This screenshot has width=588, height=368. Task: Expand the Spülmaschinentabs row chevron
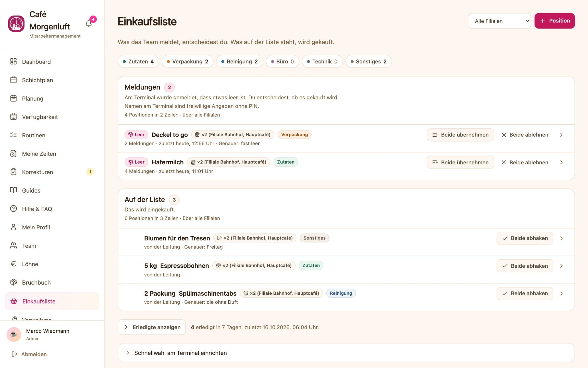point(561,293)
